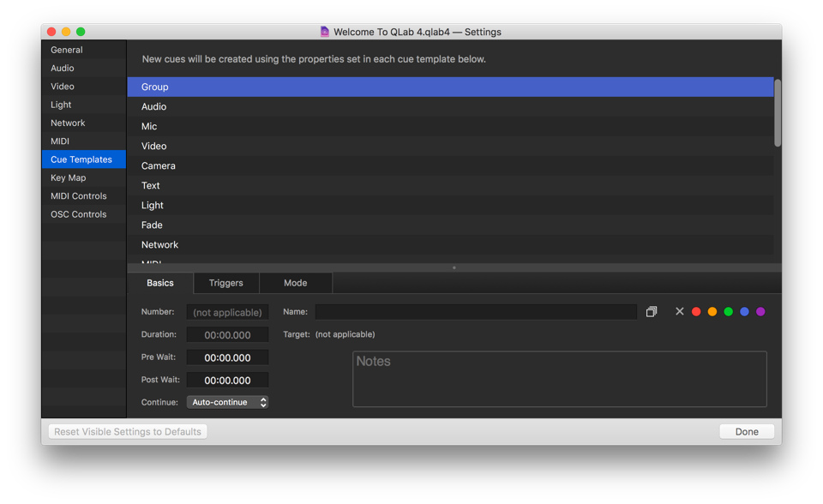
Task: Choose the red cue color dot
Action: (x=696, y=312)
